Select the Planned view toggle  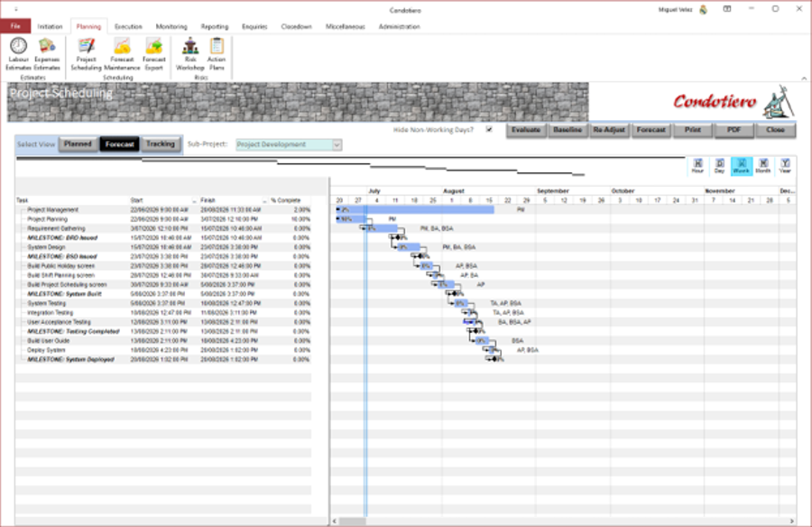tap(78, 144)
